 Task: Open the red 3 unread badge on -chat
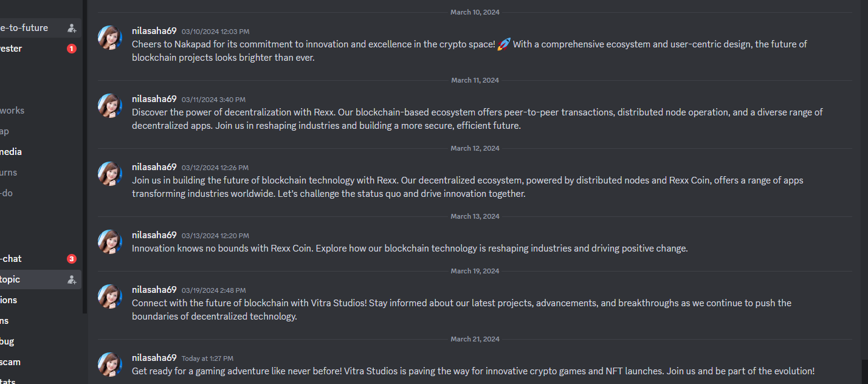(72, 259)
